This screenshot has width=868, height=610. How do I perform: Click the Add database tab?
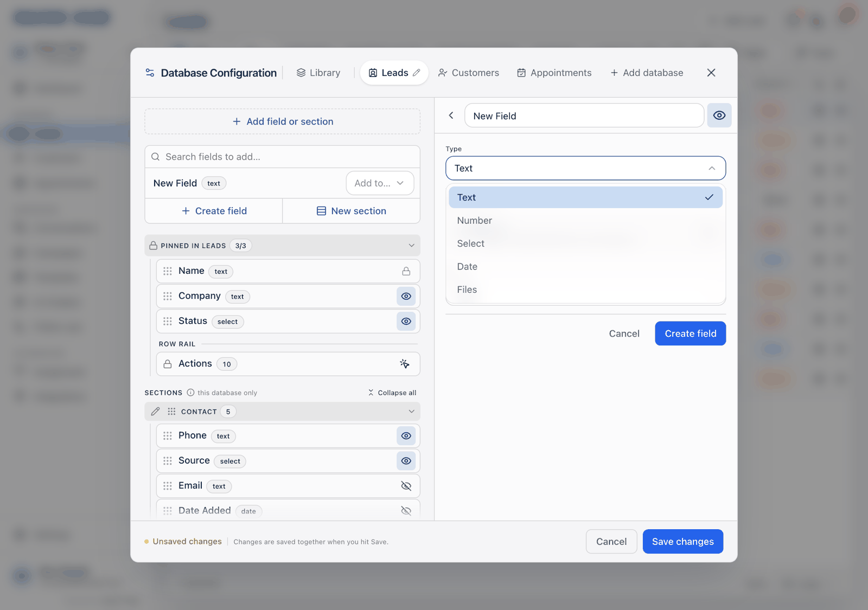[x=647, y=73]
